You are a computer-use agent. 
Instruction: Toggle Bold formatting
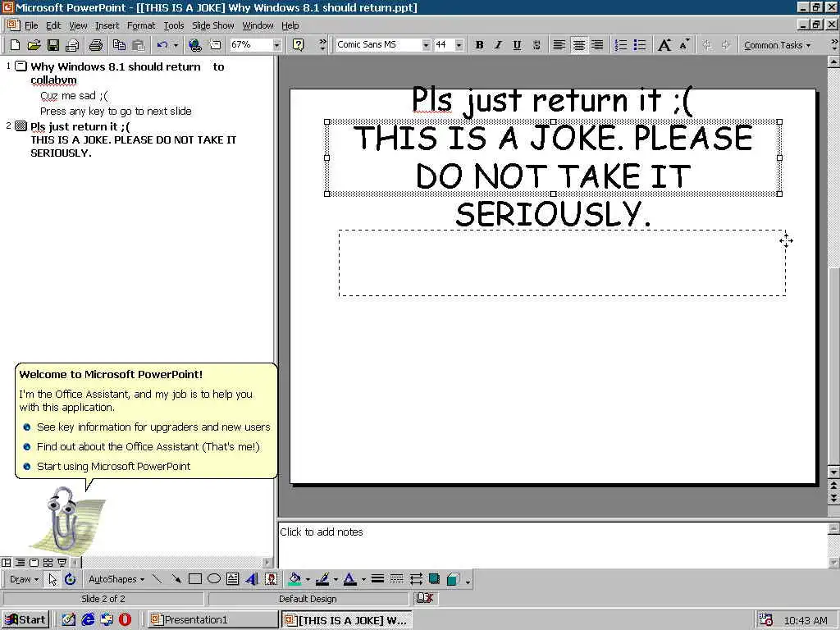[479, 45]
